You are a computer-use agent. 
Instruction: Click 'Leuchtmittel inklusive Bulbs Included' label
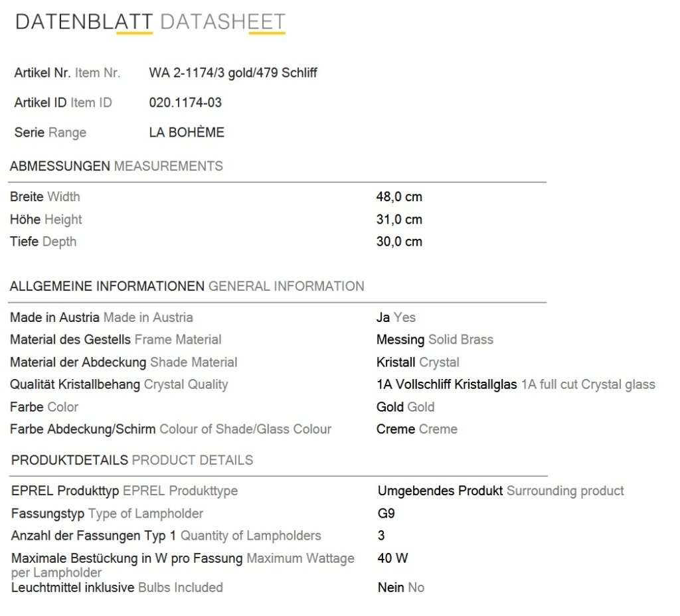(117, 587)
